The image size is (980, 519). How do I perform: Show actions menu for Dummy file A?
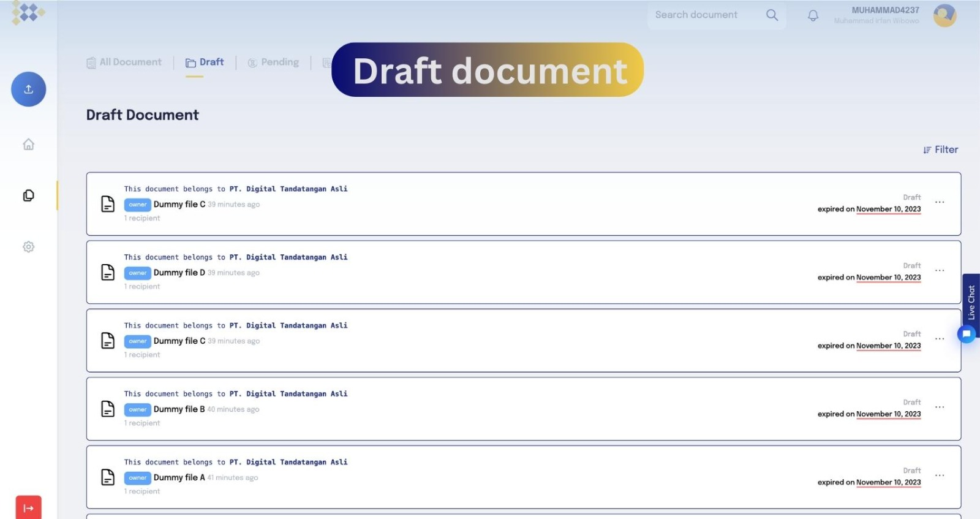pos(940,475)
